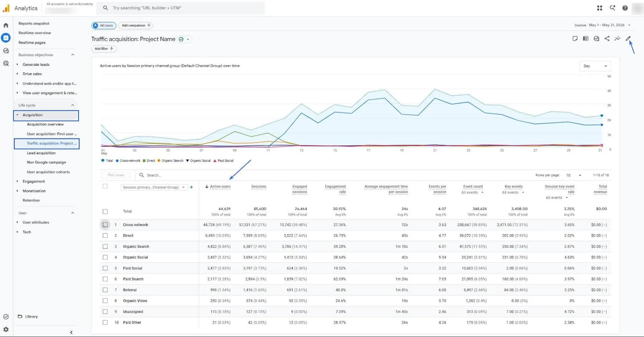
Task: Open the Advertising icon in left rail
Action: click(6, 64)
